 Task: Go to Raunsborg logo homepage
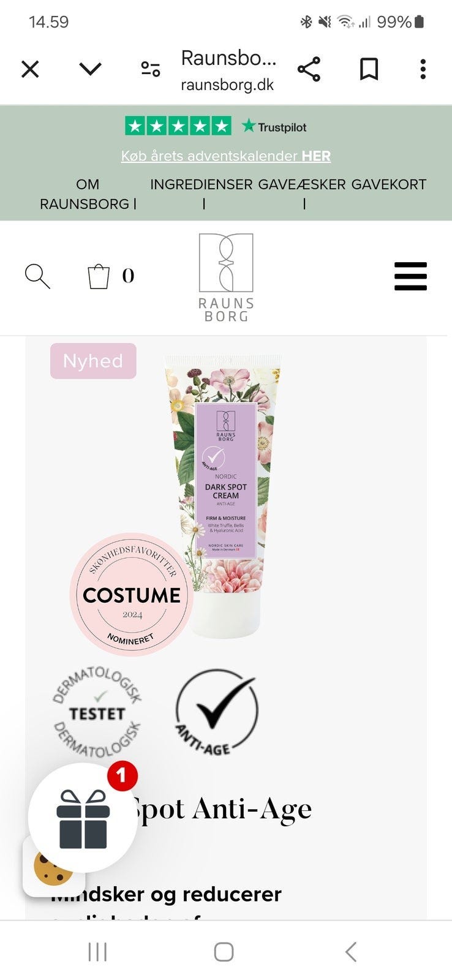[x=226, y=277]
